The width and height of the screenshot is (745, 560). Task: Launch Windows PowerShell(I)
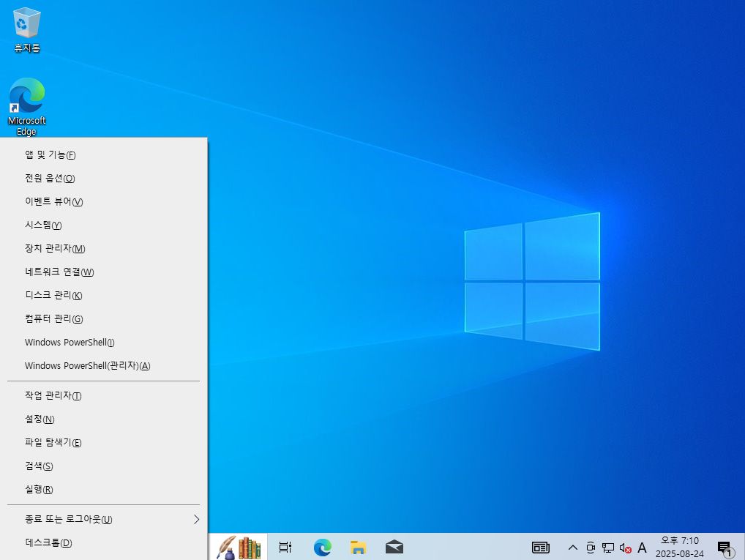[x=104, y=343]
